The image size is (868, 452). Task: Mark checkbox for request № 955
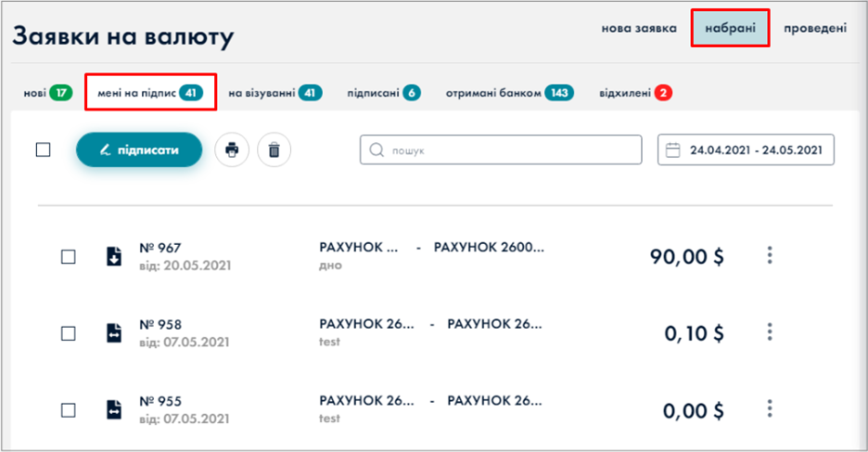pyautogui.click(x=69, y=409)
